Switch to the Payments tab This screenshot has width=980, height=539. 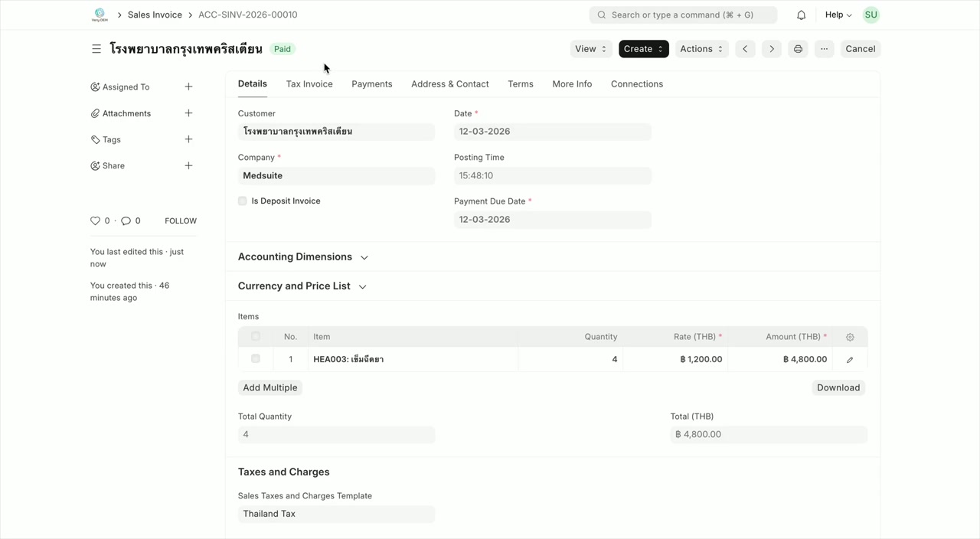[x=371, y=84]
